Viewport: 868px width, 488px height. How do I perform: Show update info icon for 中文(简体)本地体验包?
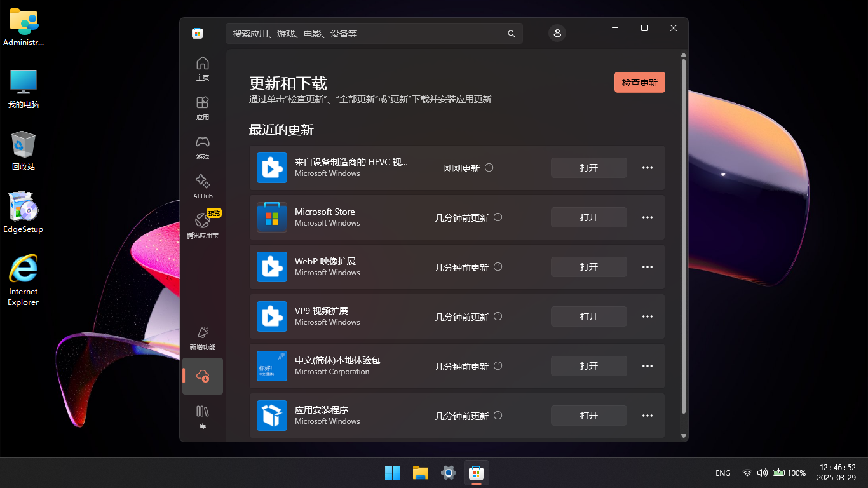(x=498, y=366)
